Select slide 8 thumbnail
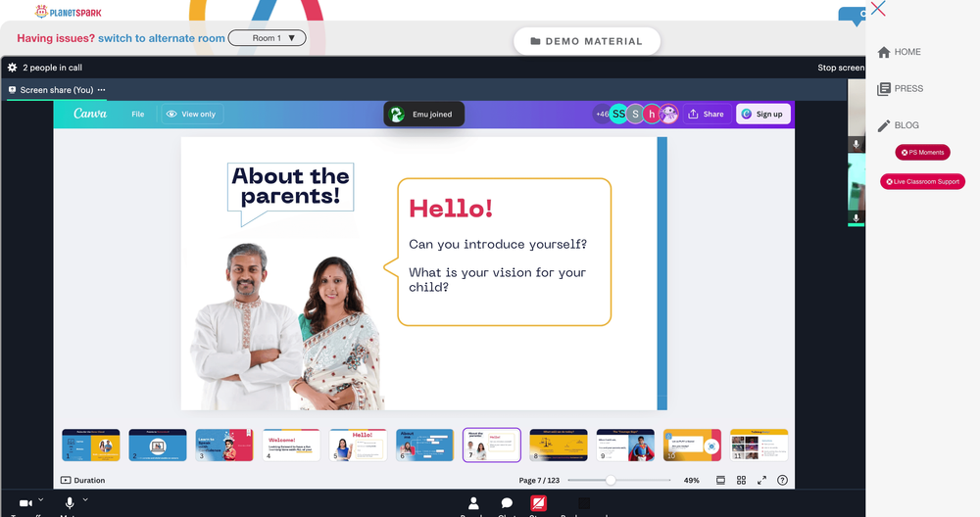This screenshot has width=980, height=517. pyautogui.click(x=559, y=446)
